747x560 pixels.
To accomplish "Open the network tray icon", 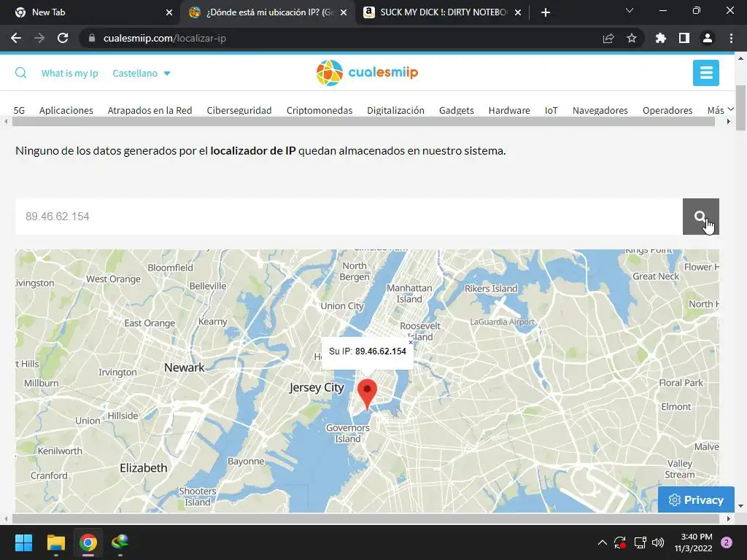I will tap(640, 542).
